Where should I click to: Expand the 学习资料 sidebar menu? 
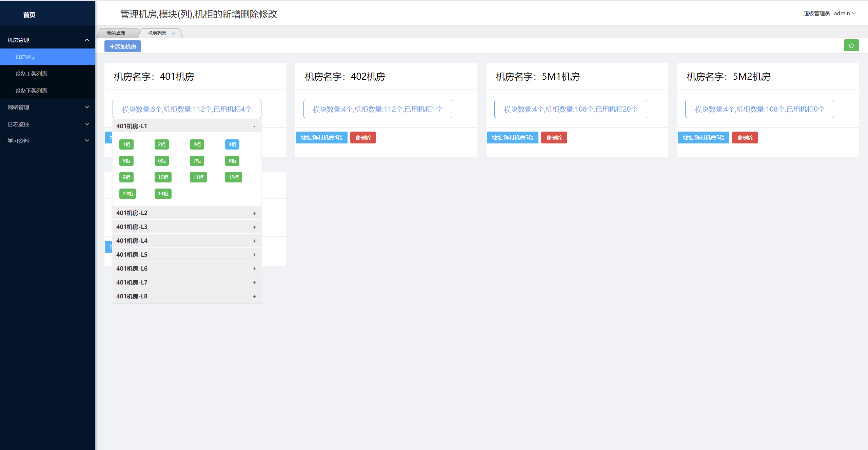click(47, 141)
